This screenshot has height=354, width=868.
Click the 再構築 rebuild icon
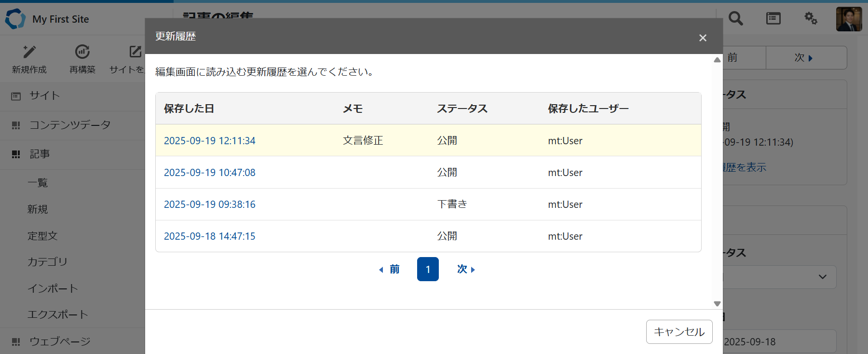pyautogui.click(x=82, y=52)
